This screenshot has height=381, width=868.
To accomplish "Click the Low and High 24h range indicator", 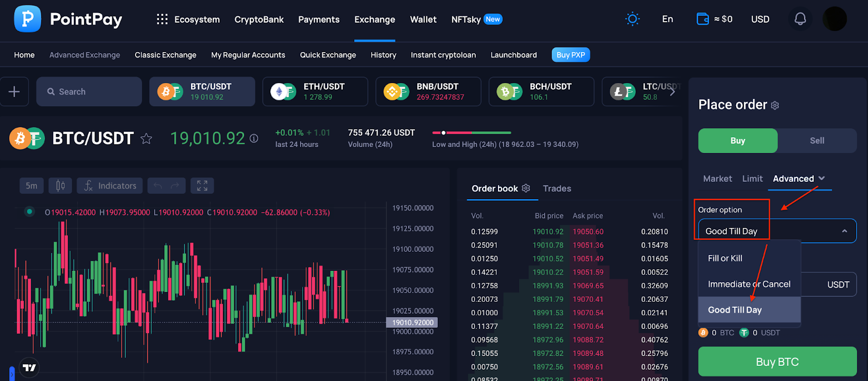I will (x=471, y=132).
